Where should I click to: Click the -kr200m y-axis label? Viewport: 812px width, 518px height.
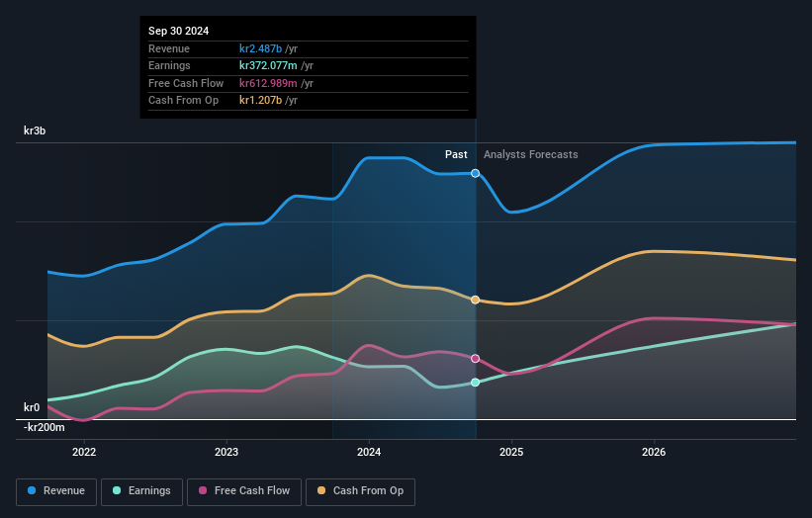click(x=45, y=427)
